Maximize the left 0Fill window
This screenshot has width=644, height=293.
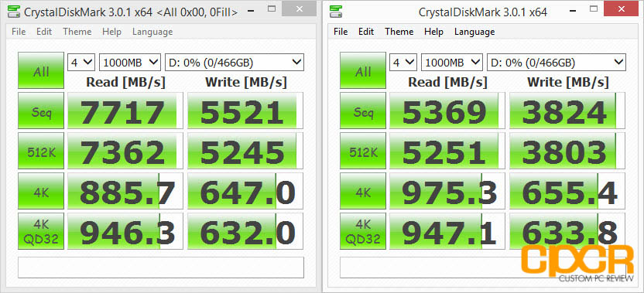(x=271, y=9)
